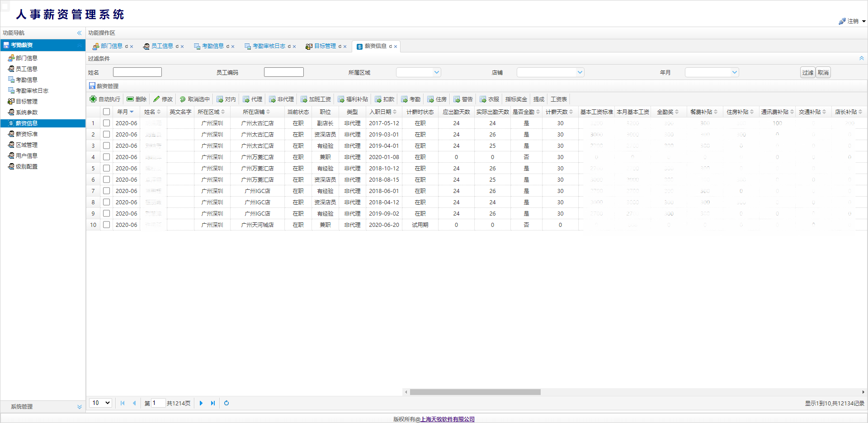Click the 过滤 filter button

[x=807, y=72]
